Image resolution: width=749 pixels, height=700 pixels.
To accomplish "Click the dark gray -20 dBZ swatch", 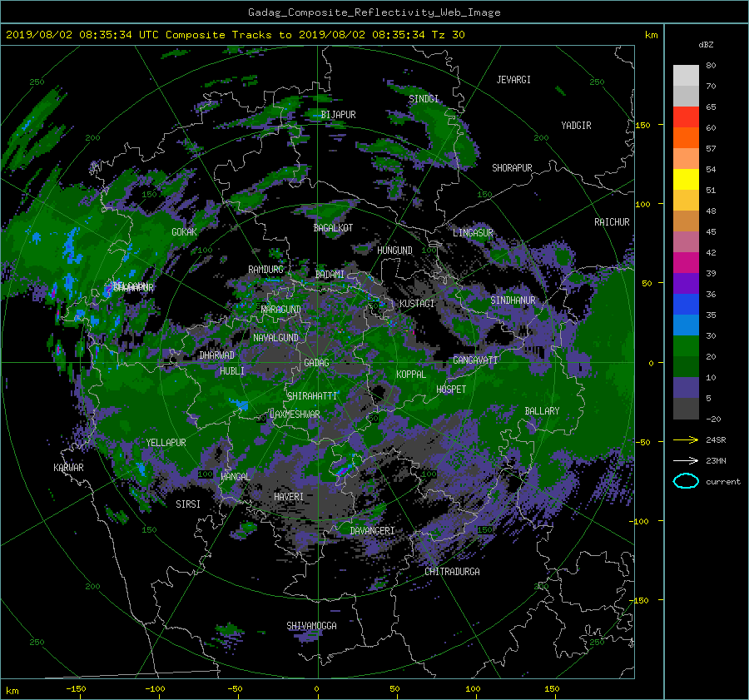I will [x=686, y=409].
